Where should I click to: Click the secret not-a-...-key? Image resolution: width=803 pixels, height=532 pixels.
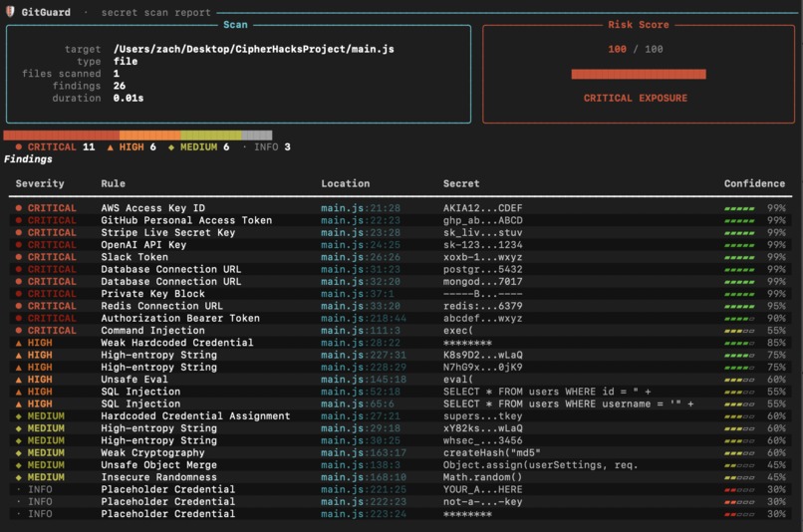483,502
